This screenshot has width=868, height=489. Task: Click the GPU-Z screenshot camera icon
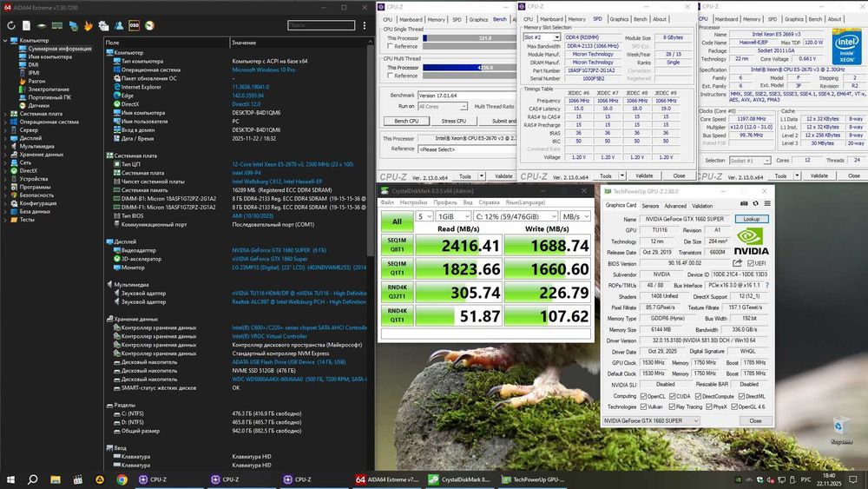coord(744,204)
